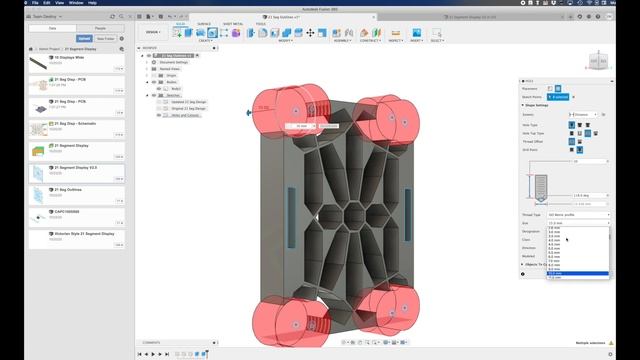This screenshot has height=360, width=640.
Task: Open the Modify menu dropdown
Action: pyautogui.click(x=285, y=41)
